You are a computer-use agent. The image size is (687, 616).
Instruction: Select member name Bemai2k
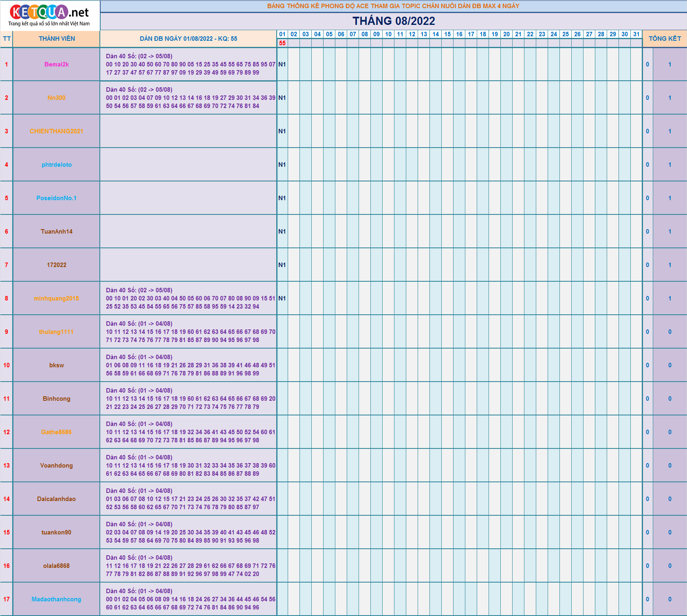(x=57, y=64)
